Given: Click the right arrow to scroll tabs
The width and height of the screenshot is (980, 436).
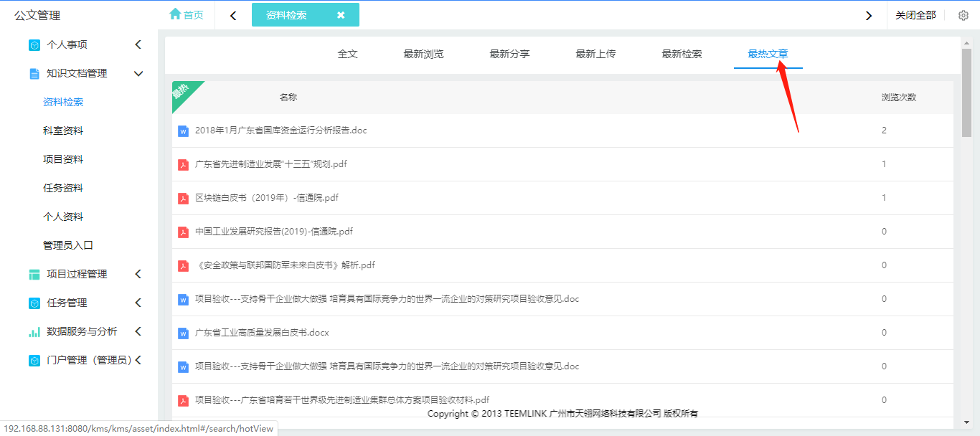Looking at the screenshot, I should tap(869, 14).
